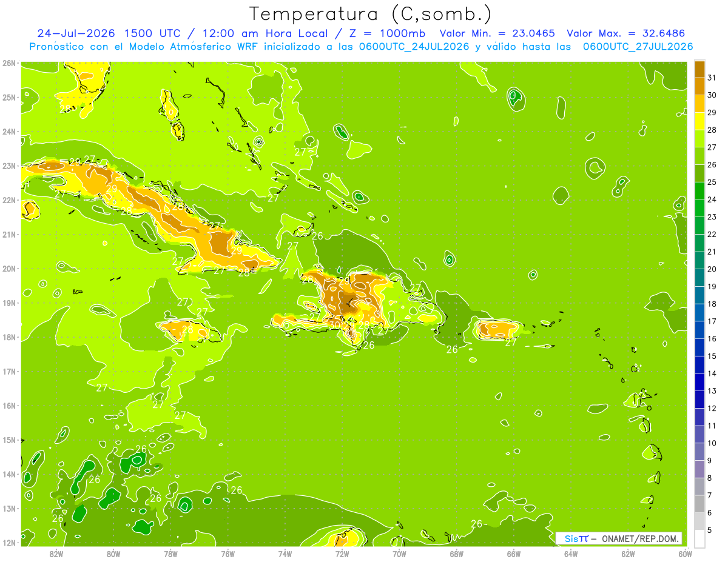
Task: Pick the white swatch below legend value 5
Action: point(699,538)
